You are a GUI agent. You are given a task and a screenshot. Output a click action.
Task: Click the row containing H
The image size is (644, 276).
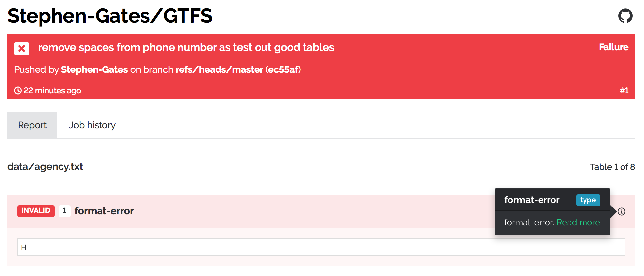(x=321, y=247)
